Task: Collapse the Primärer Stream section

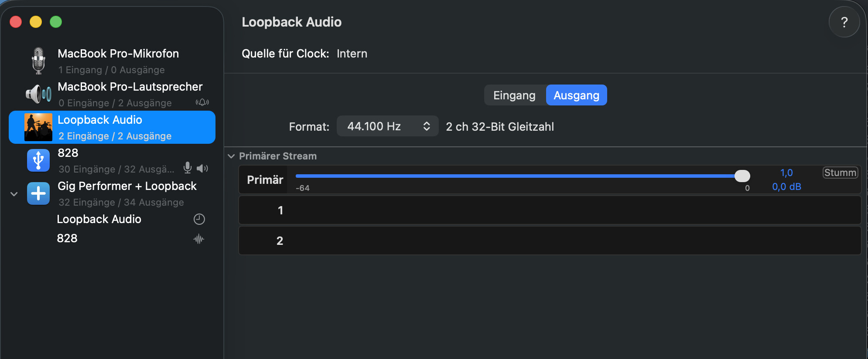Action: tap(231, 156)
